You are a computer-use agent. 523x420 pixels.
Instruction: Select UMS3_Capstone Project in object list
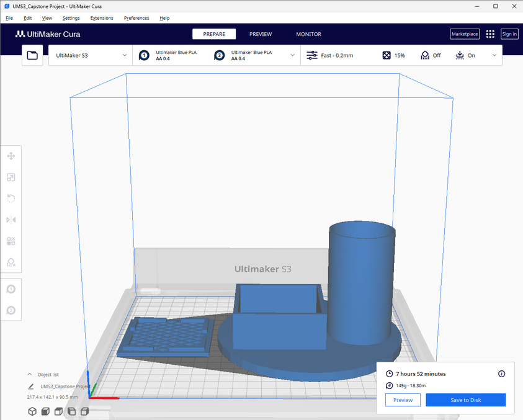coord(65,386)
